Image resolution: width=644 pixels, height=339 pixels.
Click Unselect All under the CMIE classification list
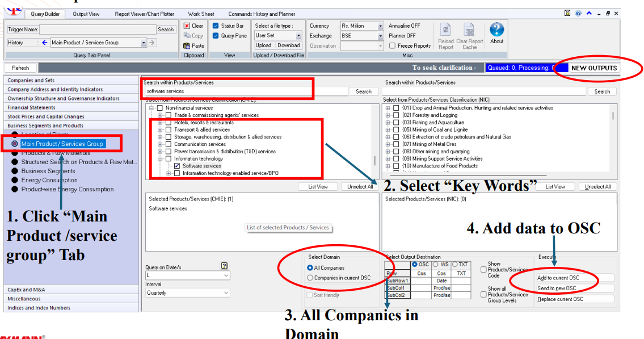coord(360,186)
